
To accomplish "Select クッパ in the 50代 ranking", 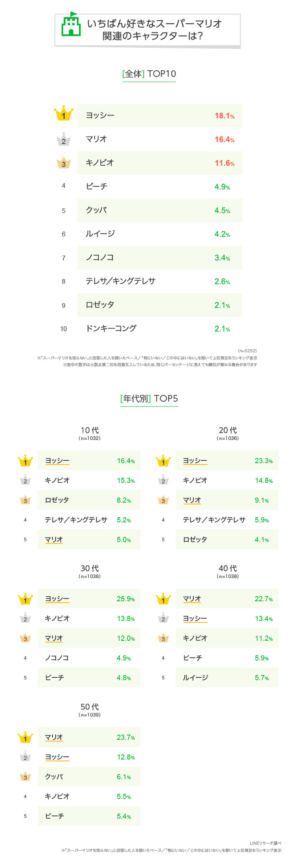I will pyautogui.click(x=54, y=777).
